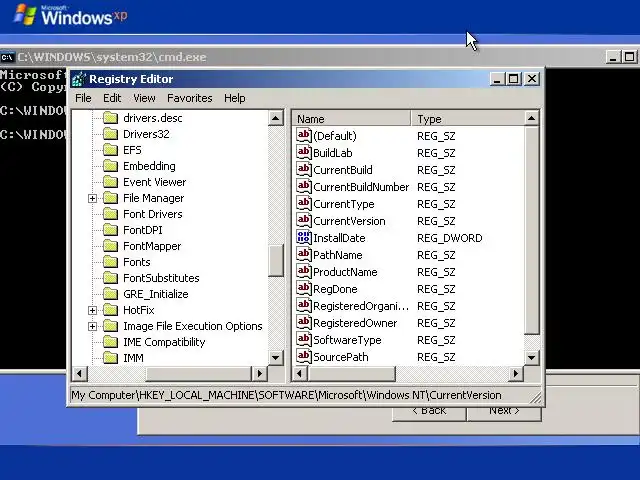This screenshot has height=480, width=640.
Task: Click the string icon beside BuildLab
Action: (x=304, y=153)
